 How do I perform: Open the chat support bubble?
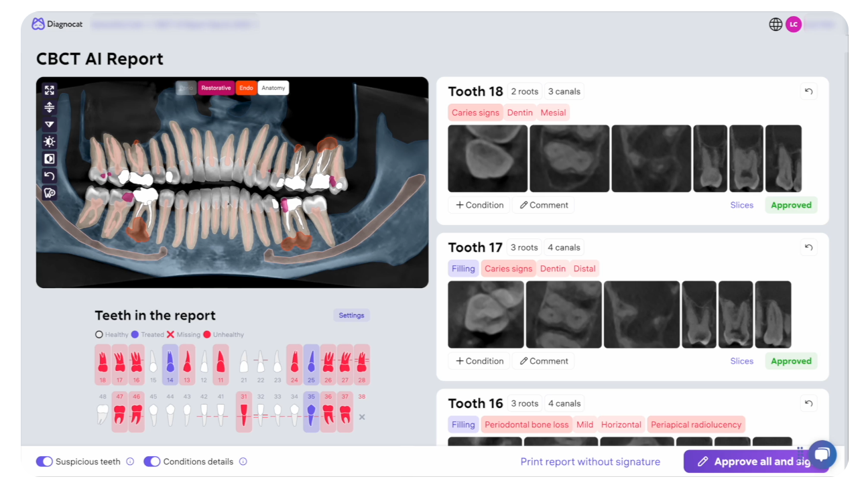tap(822, 455)
